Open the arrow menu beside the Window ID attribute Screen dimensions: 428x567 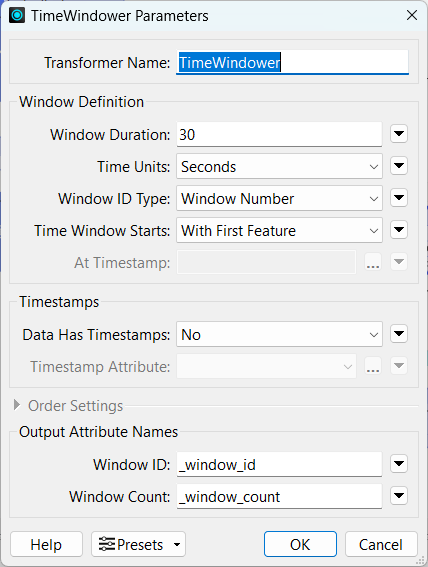click(399, 464)
